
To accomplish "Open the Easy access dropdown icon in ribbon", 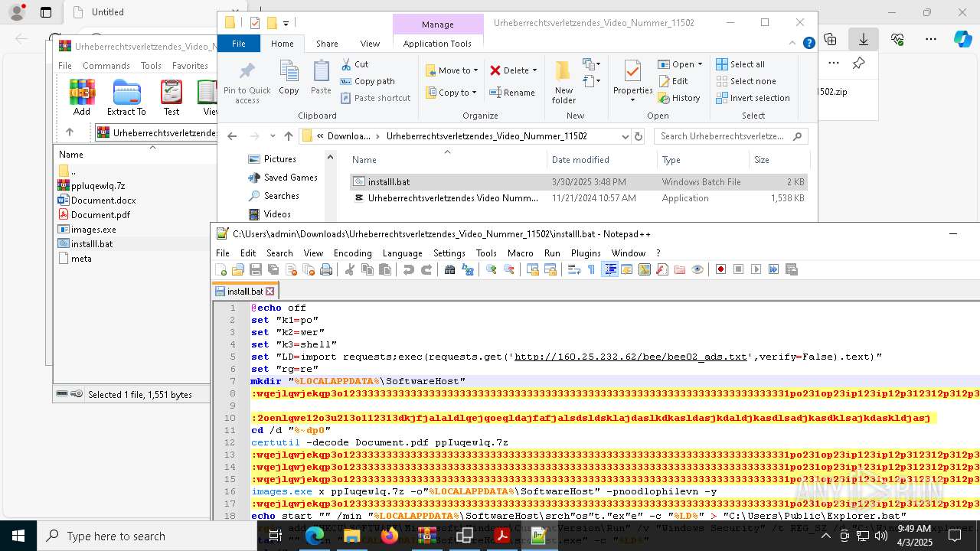I will (591, 80).
